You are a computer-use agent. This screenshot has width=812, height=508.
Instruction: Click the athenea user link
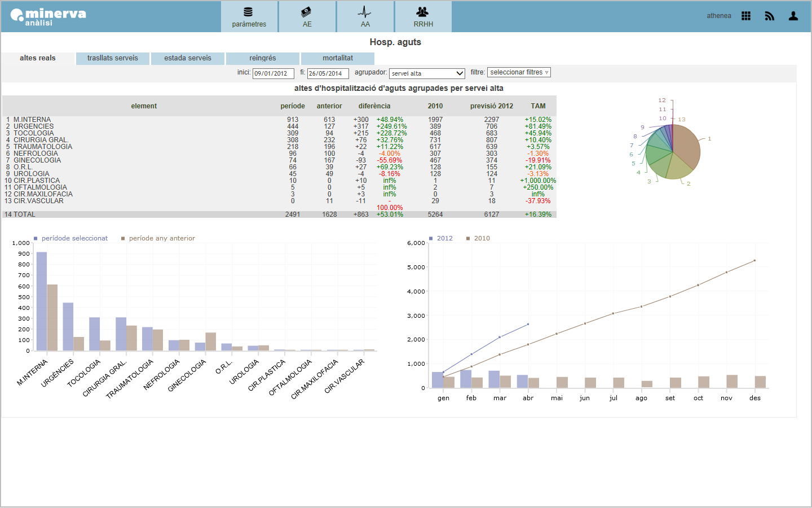(719, 16)
